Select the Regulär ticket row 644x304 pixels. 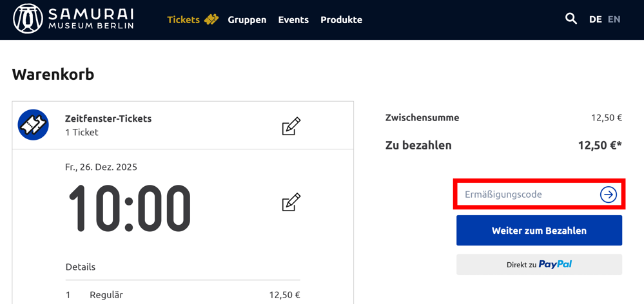183,295
